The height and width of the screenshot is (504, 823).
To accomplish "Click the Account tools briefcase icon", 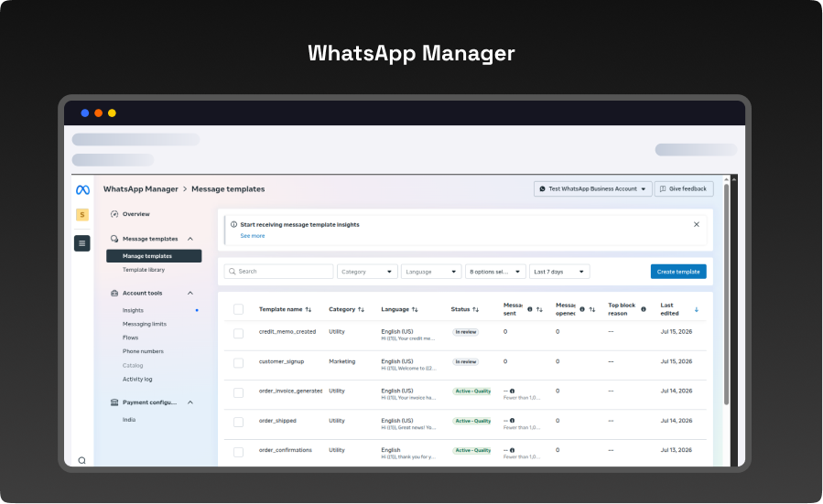I will coord(114,294).
